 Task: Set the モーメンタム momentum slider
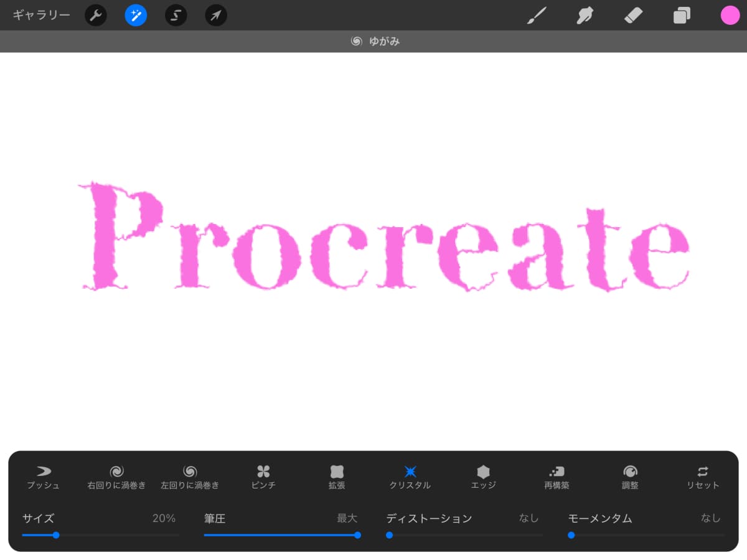pyautogui.click(x=646, y=535)
